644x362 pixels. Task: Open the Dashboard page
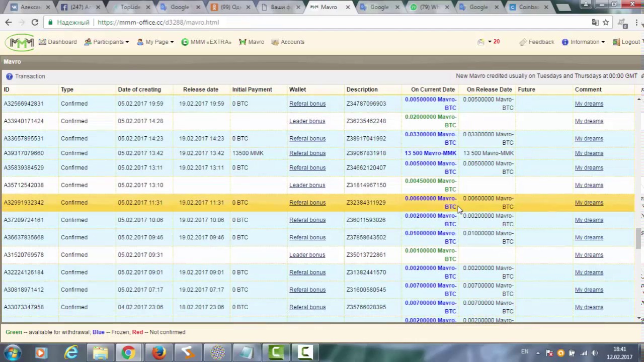pos(57,42)
